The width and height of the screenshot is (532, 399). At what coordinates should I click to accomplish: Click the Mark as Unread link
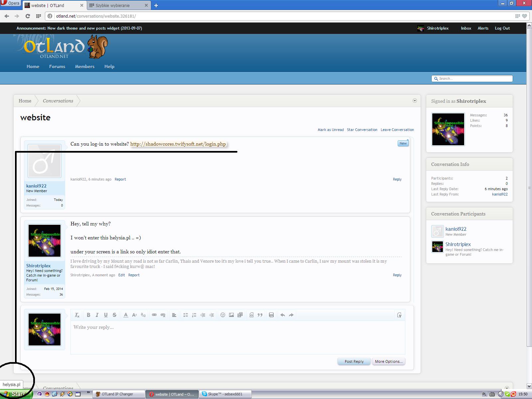click(x=331, y=130)
